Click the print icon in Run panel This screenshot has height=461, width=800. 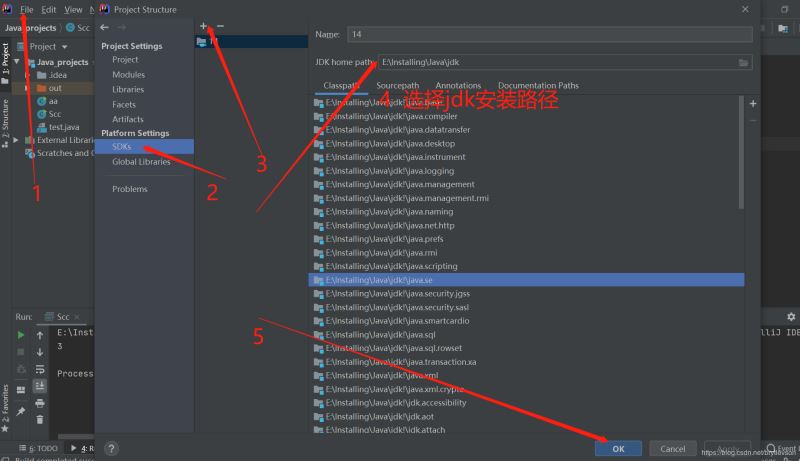coord(40,403)
